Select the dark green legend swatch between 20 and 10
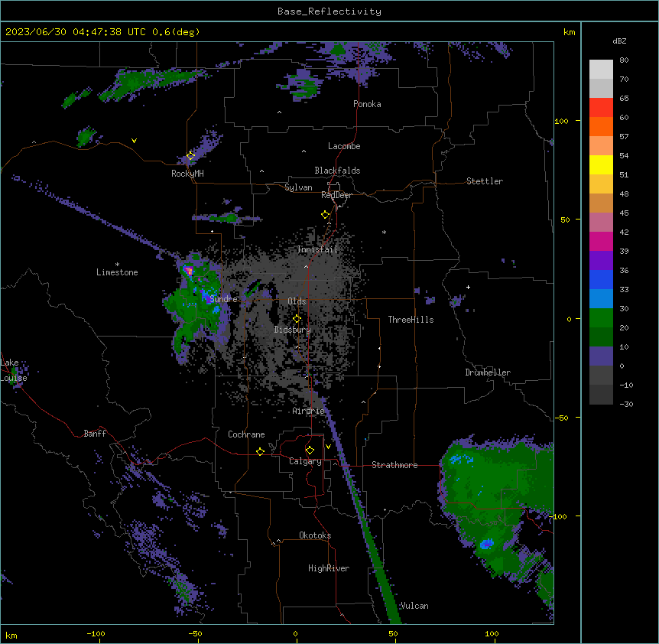Viewport: 659px width, 644px height. coord(601,337)
